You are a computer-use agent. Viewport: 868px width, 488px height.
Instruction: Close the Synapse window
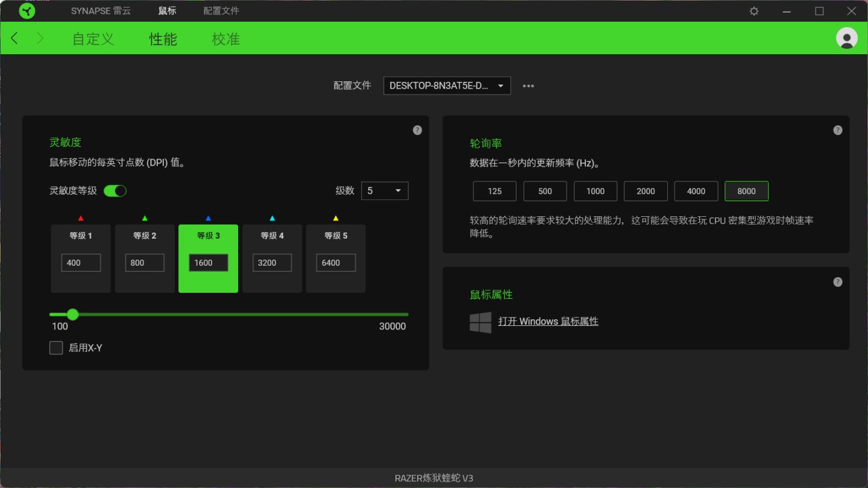pos(852,11)
